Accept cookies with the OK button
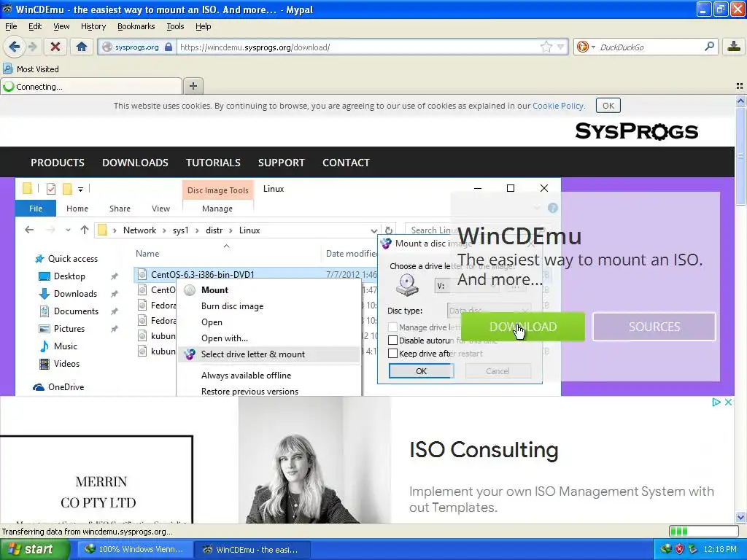Viewport: 747px width, 560px height. (608, 106)
